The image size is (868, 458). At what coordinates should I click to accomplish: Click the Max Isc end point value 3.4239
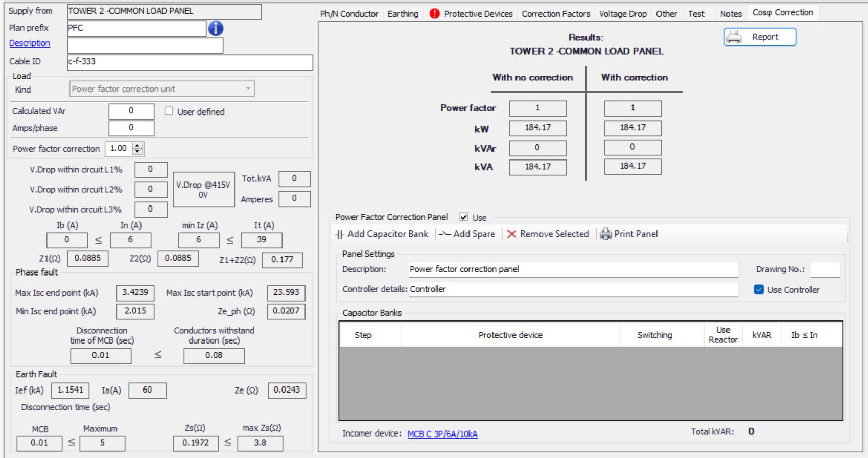pyautogui.click(x=135, y=293)
